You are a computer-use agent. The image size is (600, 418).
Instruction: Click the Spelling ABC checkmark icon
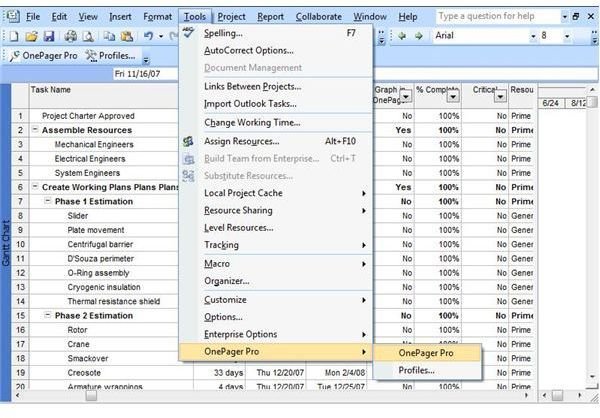(188, 33)
